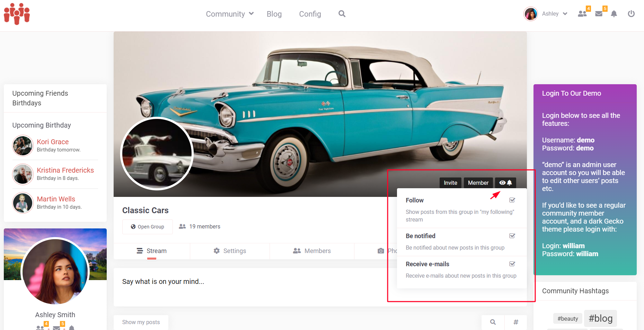Open friend requests icon in top bar

pos(582,14)
